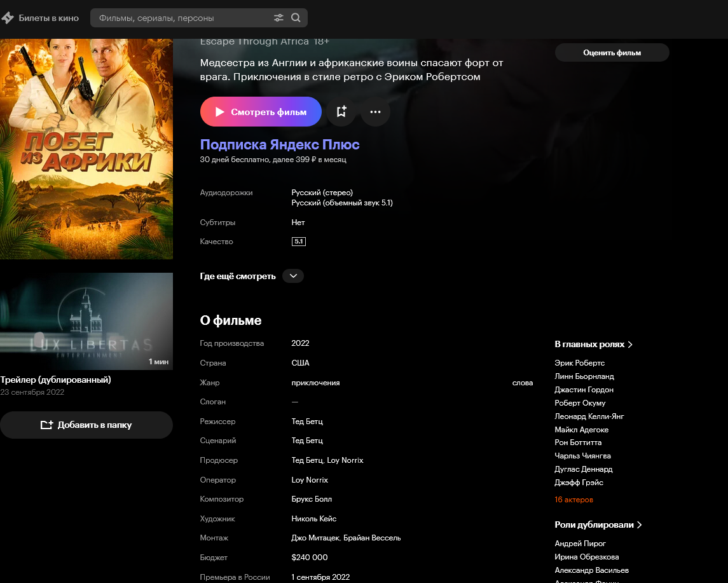Open year 2022 link

point(300,343)
